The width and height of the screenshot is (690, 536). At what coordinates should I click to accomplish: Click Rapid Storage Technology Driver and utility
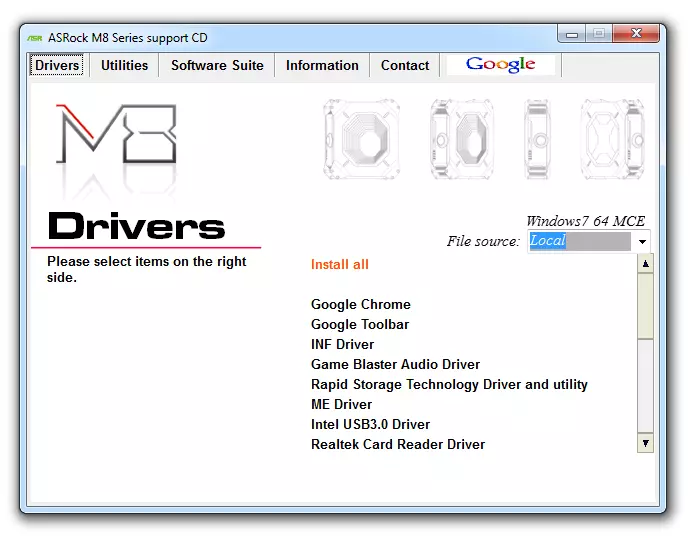[x=449, y=384]
